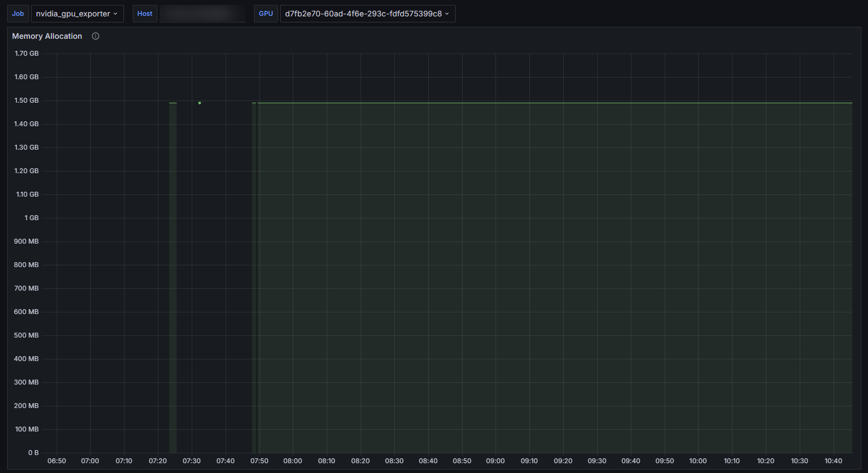Click the 100 MB y-axis label

(27, 429)
